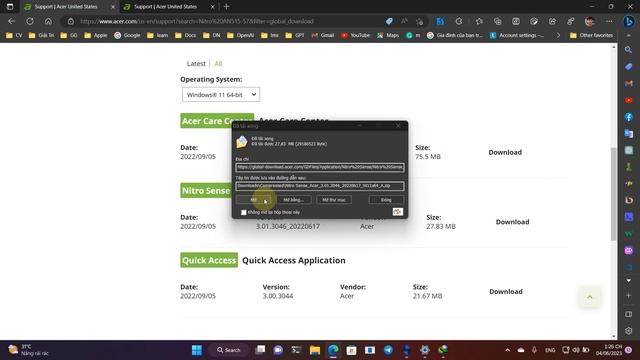Add a new app to the Edge sidebar

(x=629, y=295)
